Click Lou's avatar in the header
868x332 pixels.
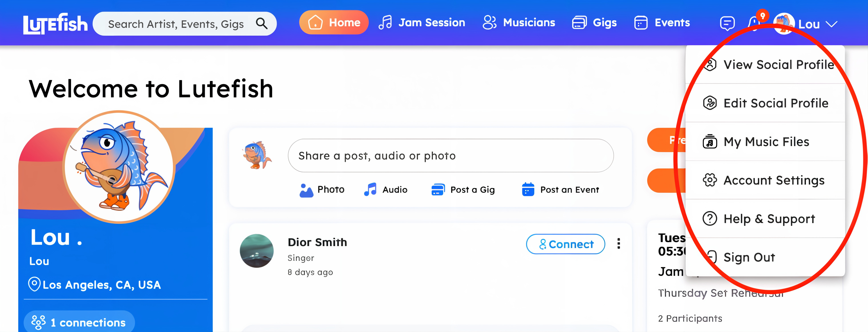[x=784, y=24]
